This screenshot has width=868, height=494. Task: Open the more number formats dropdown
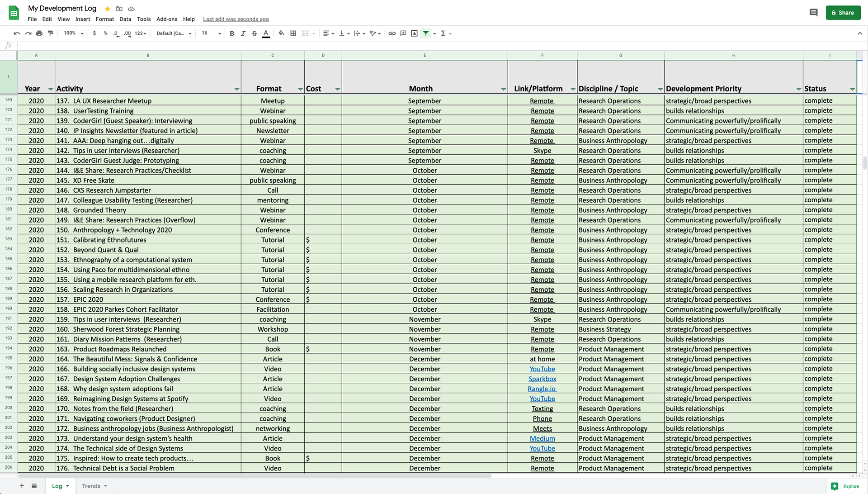[x=140, y=33]
